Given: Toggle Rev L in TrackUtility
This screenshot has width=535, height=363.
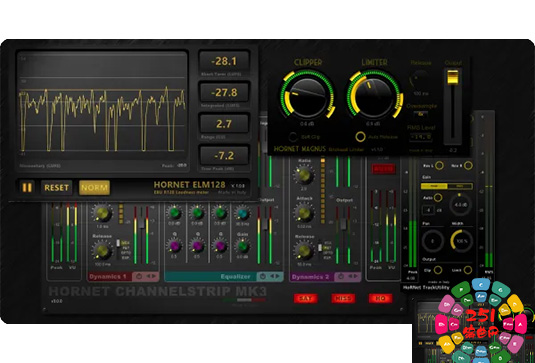Looking at the screenshot, I should (439, 166).
